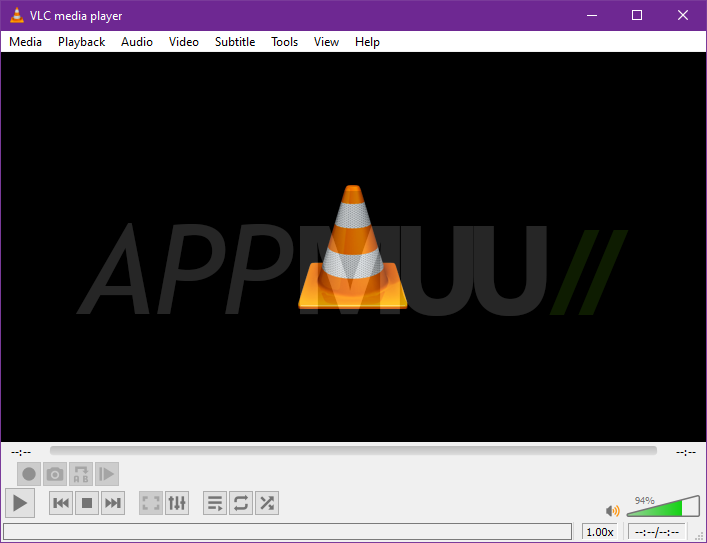
Task: Set volume on the green volume slider
Action: click(x=663, y=506)
